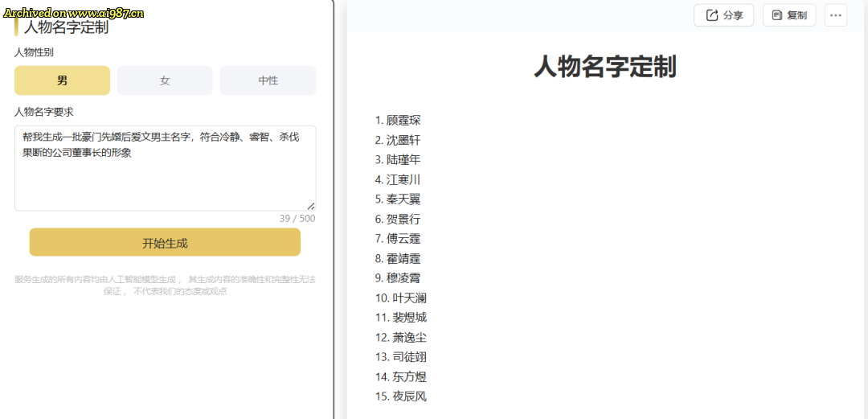Click the 人物名字定制 result heading
868x419 pixels.
tap(605, 68)
